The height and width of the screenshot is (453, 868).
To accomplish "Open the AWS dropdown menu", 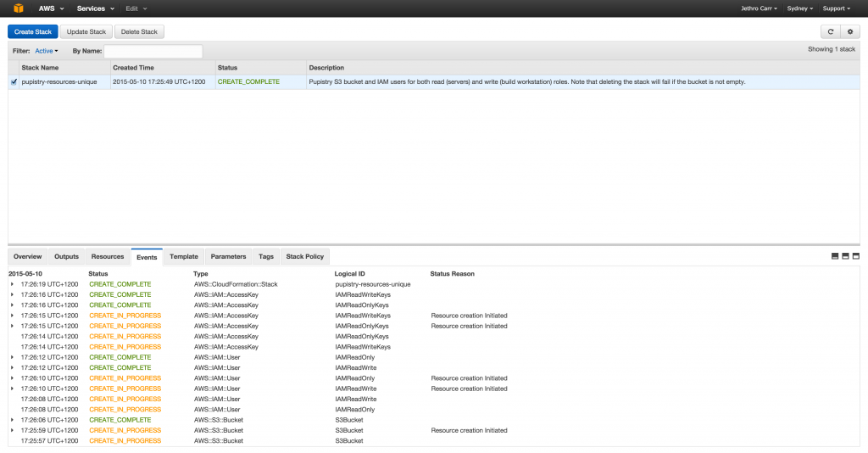I will [x=51, y=8].
